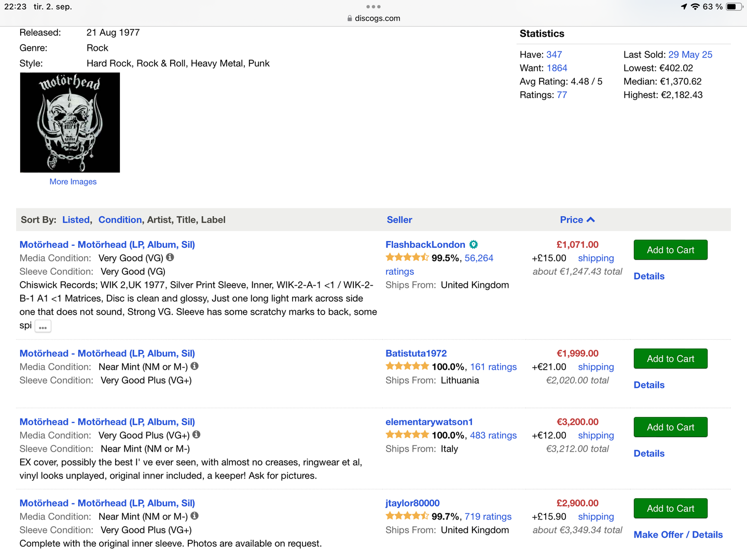Expand the truncated FlashbackLondon item description

[x=43, y=327]
